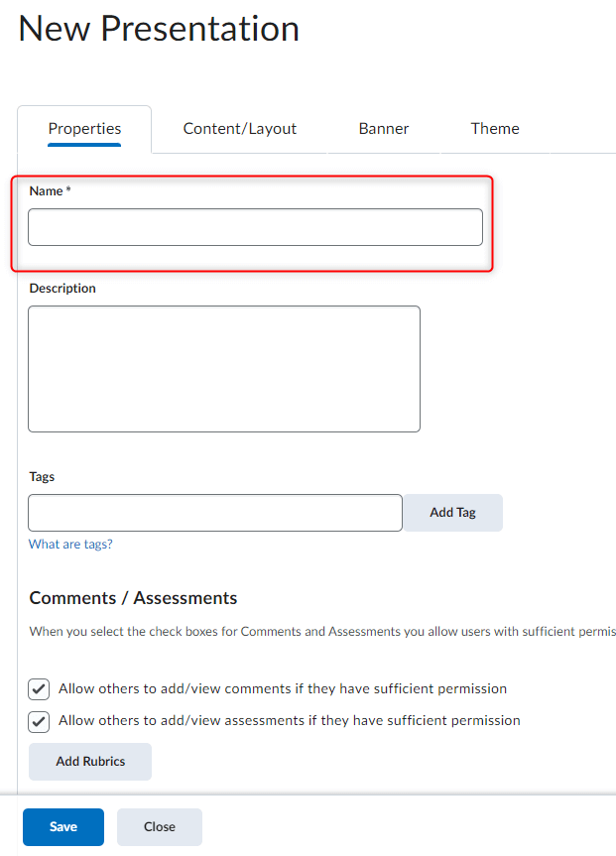
Task: Toggle the allow assessments checkbox
Action: [40, 721]
